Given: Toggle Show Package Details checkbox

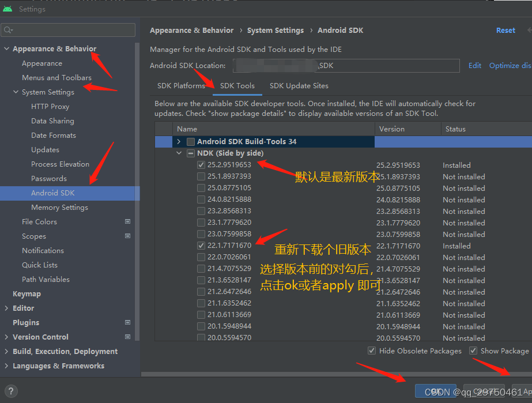Looking at the screenshot, I should pyautogui.click(x=473, y=351).
